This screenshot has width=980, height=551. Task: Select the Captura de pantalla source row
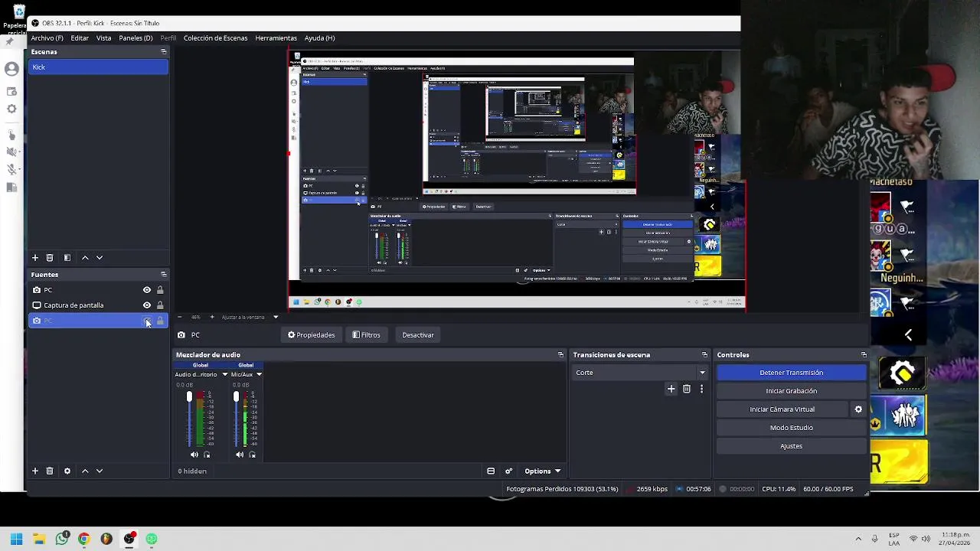pyautogui.click(x=98, y=305)
